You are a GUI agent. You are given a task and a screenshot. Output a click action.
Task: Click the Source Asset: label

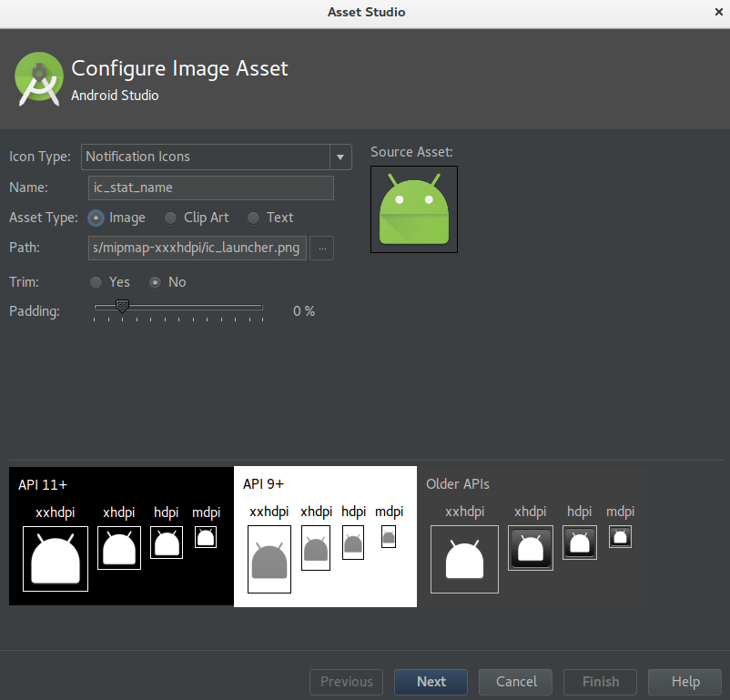click(x=411, y=152)
